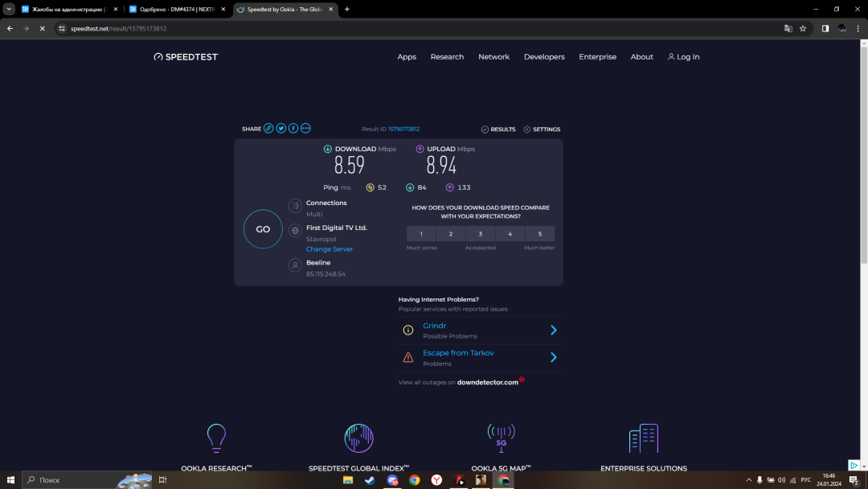Click the Beeline user icon
The height and width of the screenshot is (489, 868).
(295, 265)
